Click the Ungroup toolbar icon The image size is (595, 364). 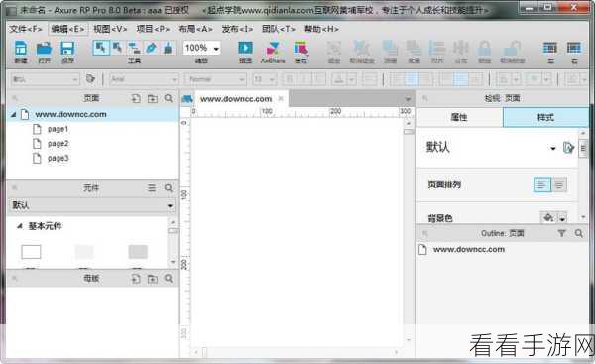click(x=361, y=49)
